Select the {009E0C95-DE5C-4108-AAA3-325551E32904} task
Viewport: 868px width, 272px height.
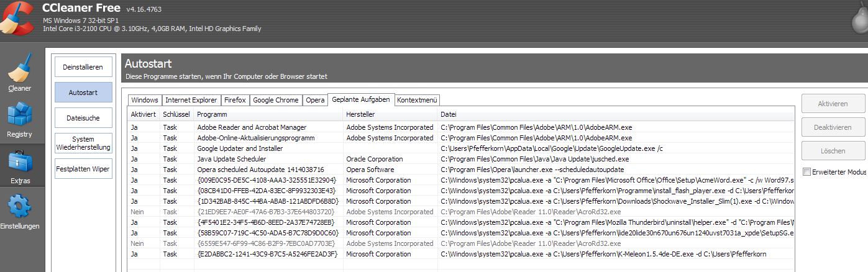(x=461, y=180)
